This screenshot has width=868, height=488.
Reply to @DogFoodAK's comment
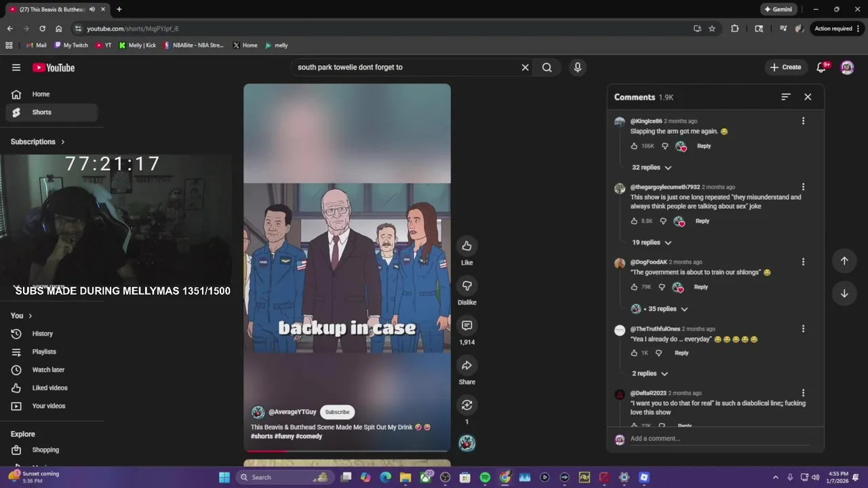pos(701,287)
